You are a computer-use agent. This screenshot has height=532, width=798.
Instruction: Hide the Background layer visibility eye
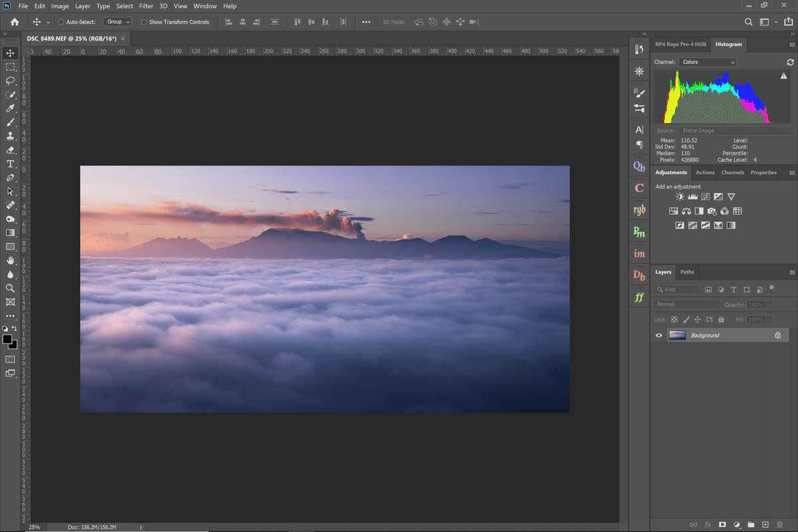point(659,335)
